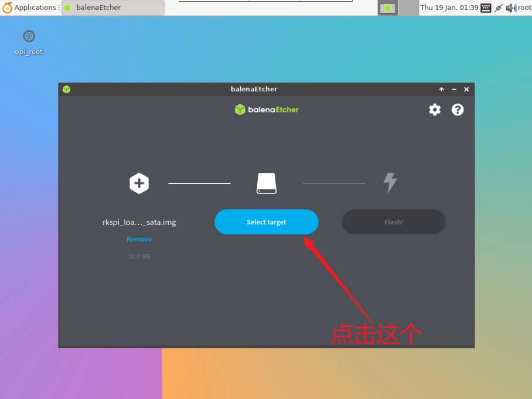
Task: Switch to balenaEtcher taskbar item
Action: [113, 8]
